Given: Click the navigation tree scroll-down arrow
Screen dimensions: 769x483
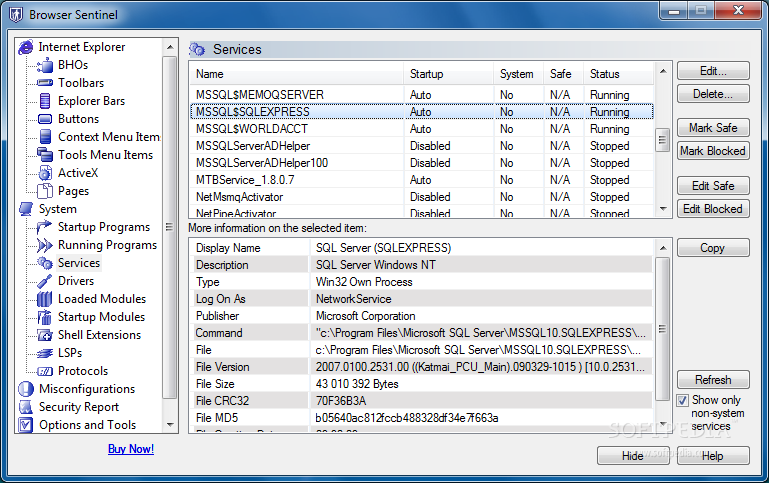Looking at the screenshot, I should 170,425.
